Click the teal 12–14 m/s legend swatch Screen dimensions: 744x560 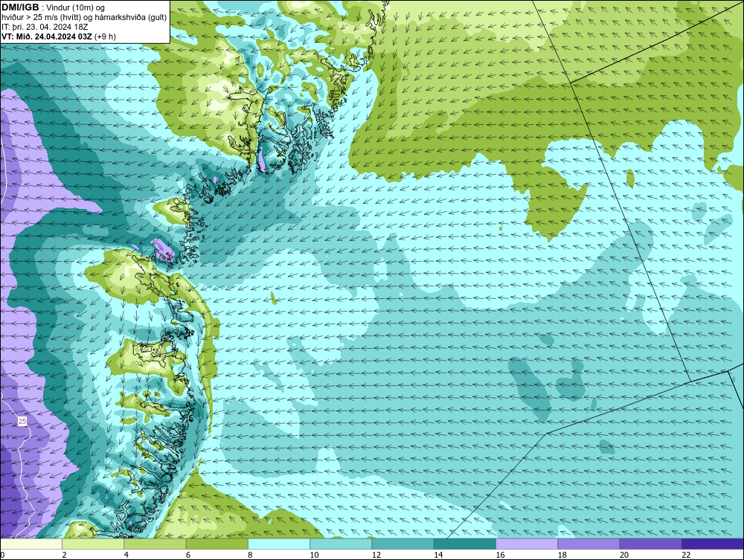pos(403,544)
